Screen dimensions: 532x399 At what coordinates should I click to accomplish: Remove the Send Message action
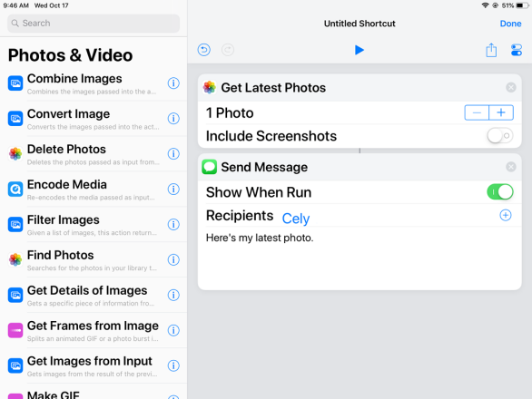pyautogui.click(x=510, y=167)
